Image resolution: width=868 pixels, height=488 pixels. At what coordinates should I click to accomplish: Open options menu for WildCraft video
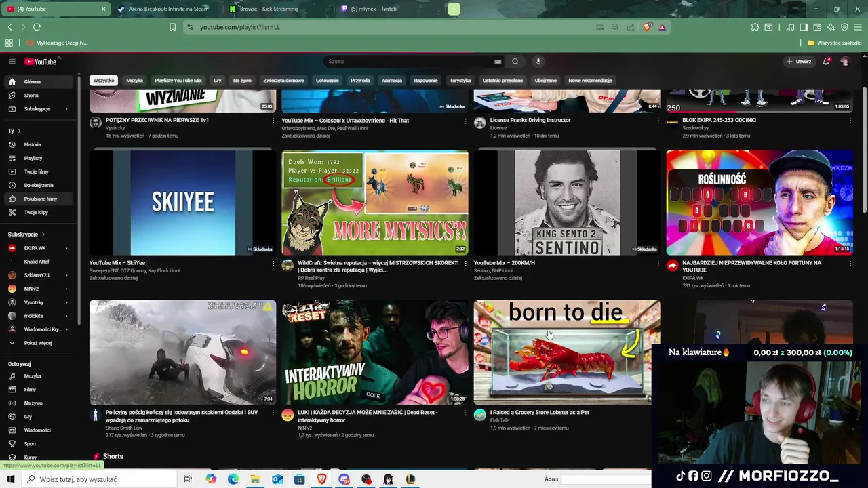click(466, 264)
